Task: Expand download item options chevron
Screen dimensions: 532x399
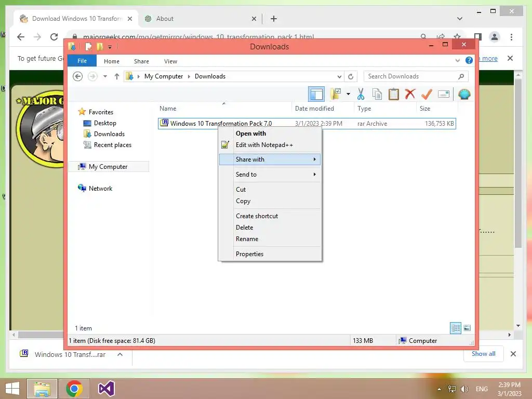Action: [x=120, y=354]
